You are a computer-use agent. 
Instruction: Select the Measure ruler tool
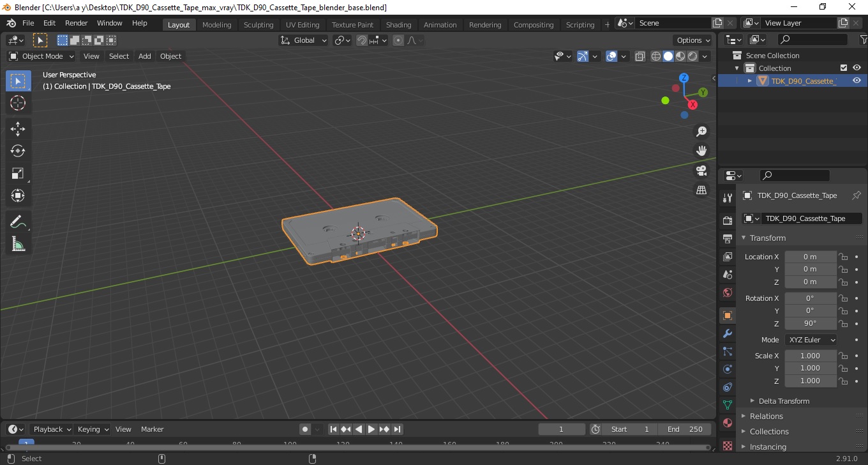pyautogui.click(x=18, y=244)
